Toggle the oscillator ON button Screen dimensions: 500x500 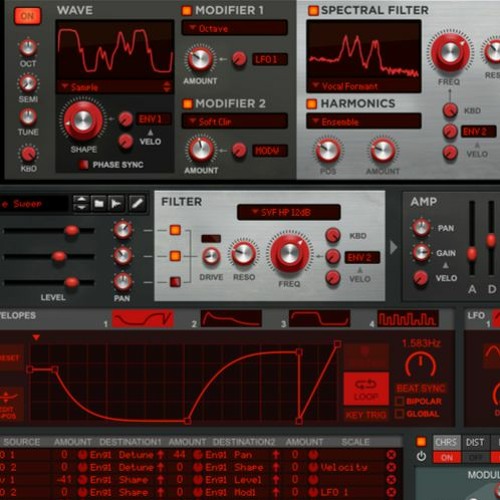coord(27,16)
